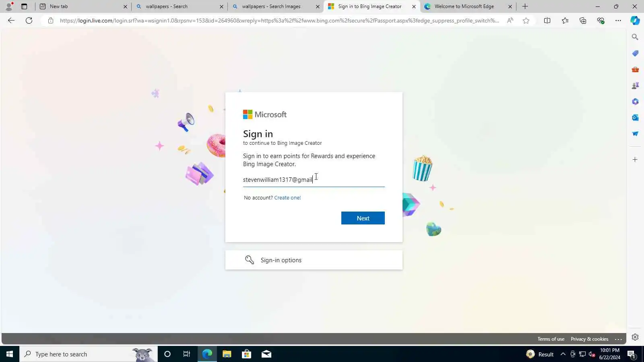
Task: Open Task View on taskbar
Action: pos(187,354)
